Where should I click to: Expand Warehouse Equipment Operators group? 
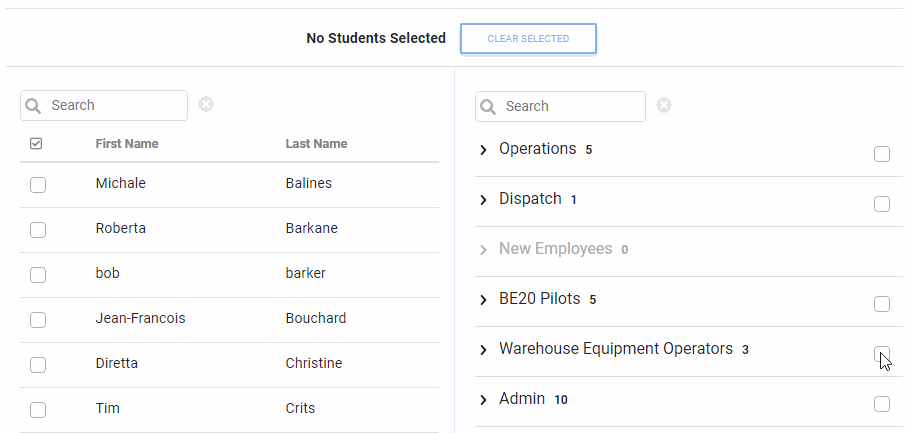[484, 350]
